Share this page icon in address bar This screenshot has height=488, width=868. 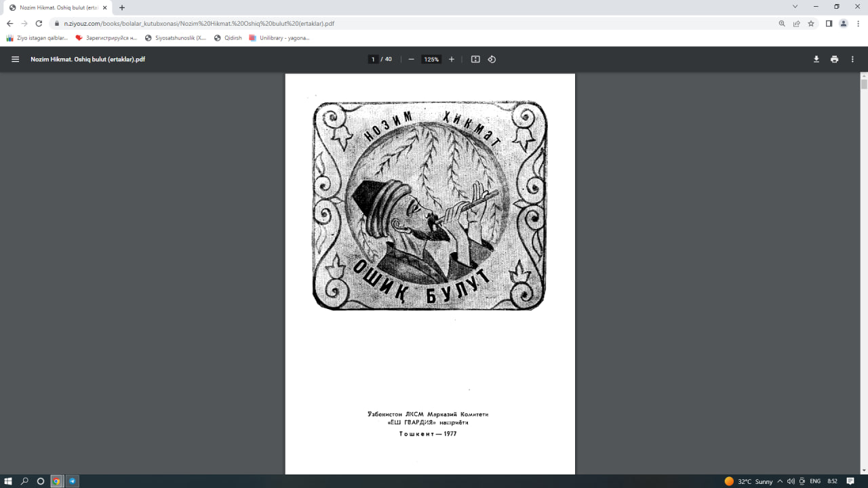coord(797,23)
